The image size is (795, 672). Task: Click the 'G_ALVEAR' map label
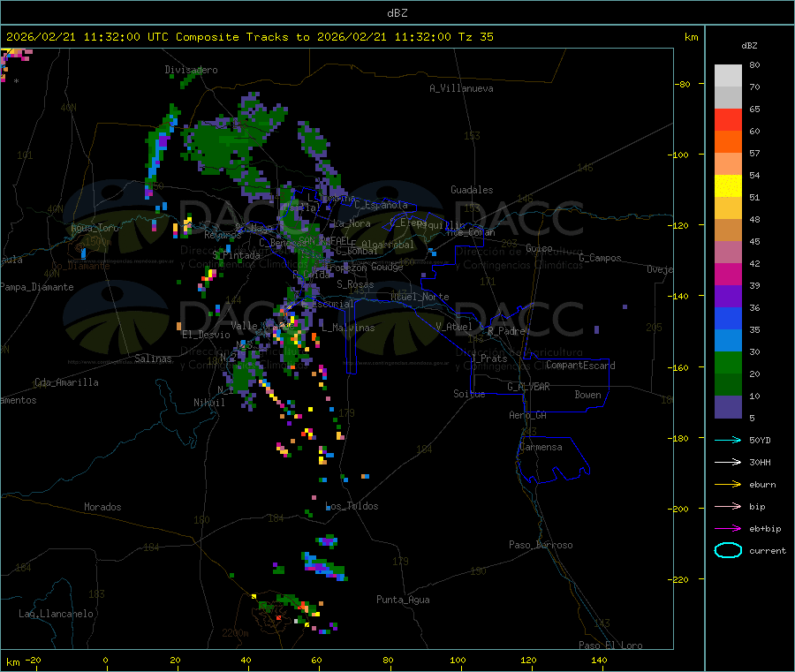(529, 387)
